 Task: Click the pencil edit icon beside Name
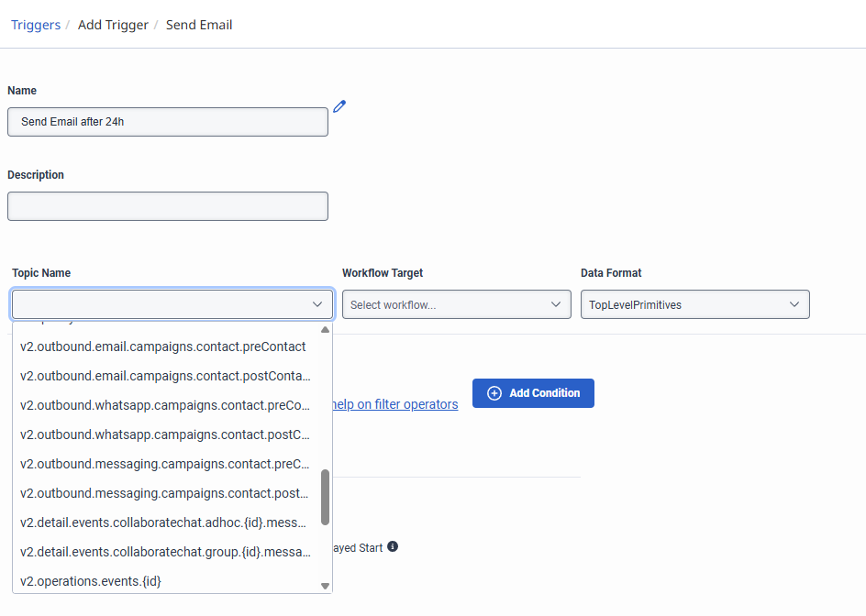pos(339,106)
